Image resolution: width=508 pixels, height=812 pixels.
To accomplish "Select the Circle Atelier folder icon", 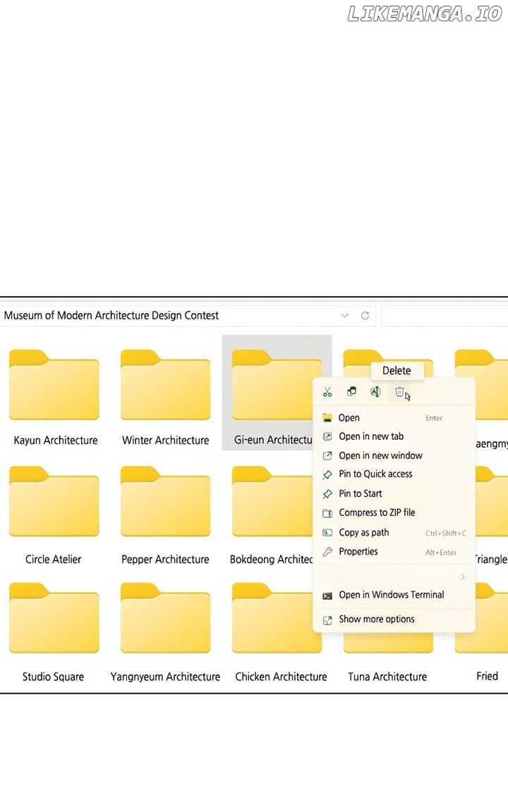I will [54, 503].
